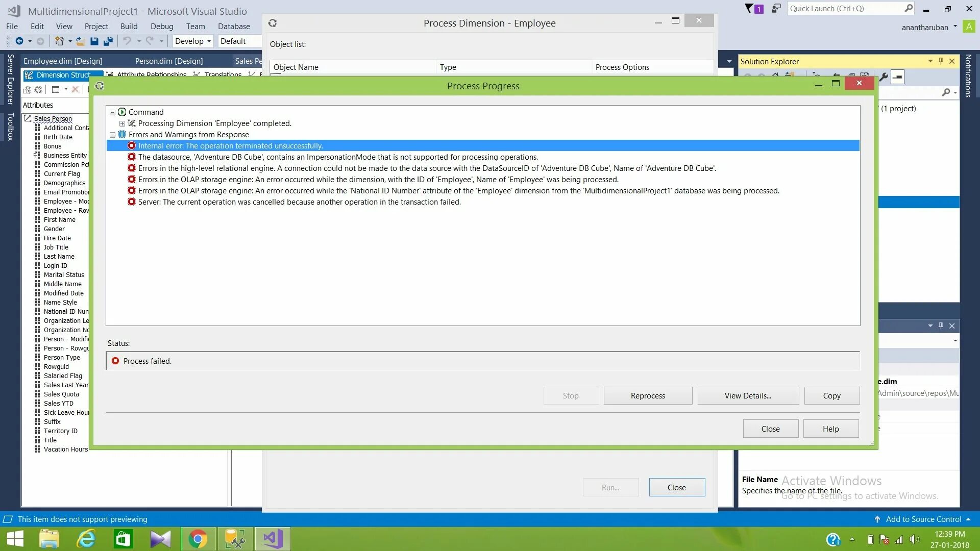Click the Save icon in toolbar
This screenshot has height=551, width=980.
[94, 41]
